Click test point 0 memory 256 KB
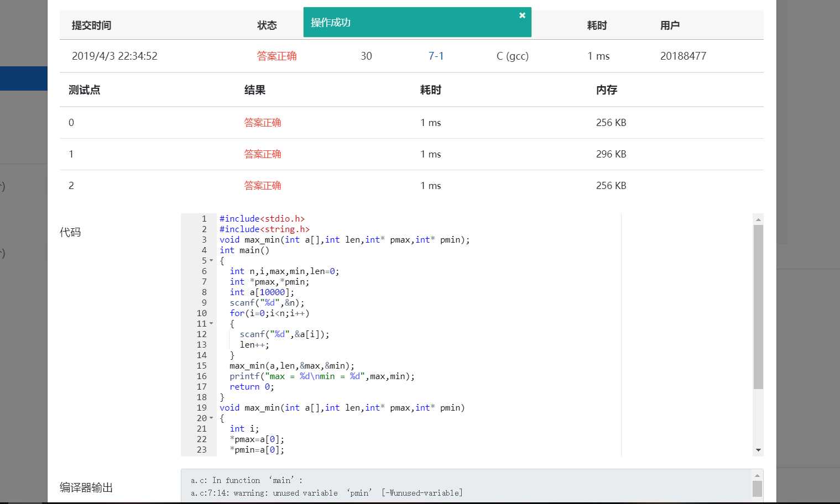 [611, 123]
